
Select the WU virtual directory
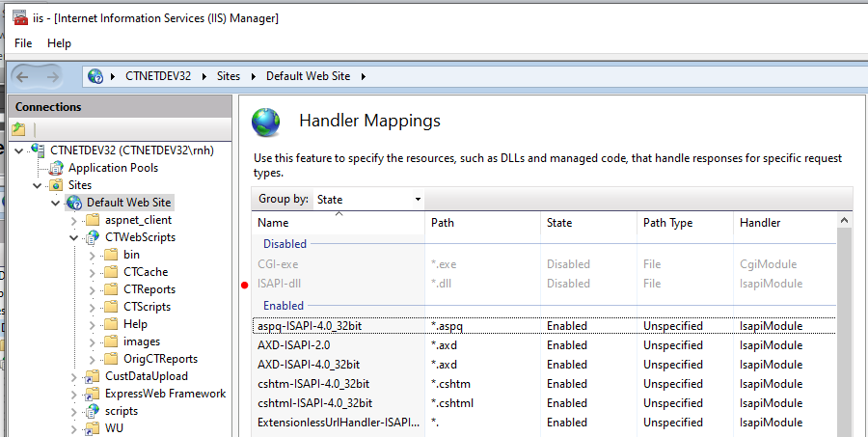coord(114,428)
